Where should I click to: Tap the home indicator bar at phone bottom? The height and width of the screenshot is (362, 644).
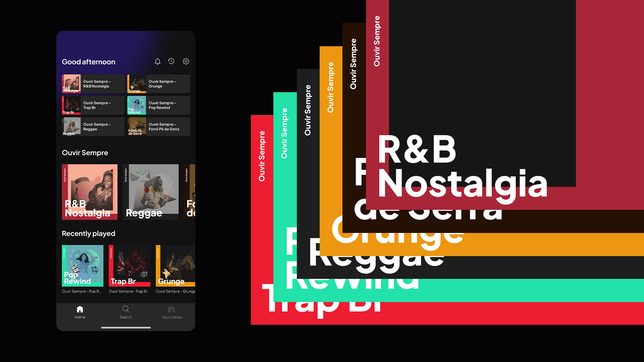click(126, 327)
